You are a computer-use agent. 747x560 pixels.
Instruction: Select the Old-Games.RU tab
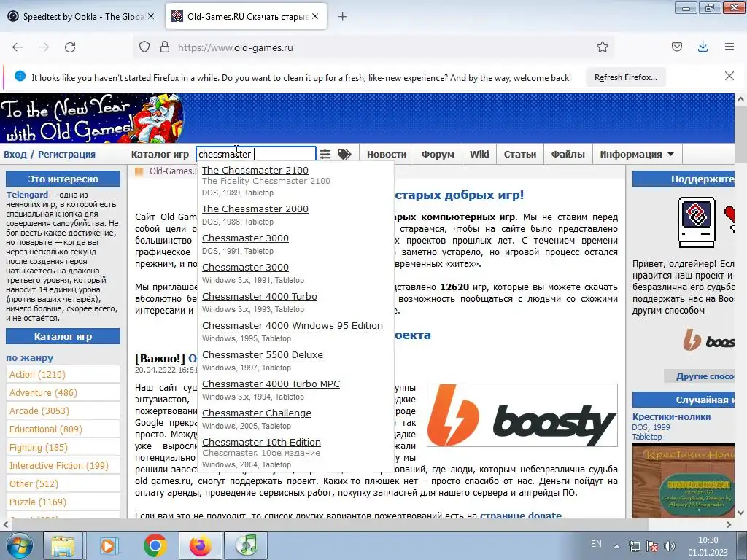coord(246,17)
